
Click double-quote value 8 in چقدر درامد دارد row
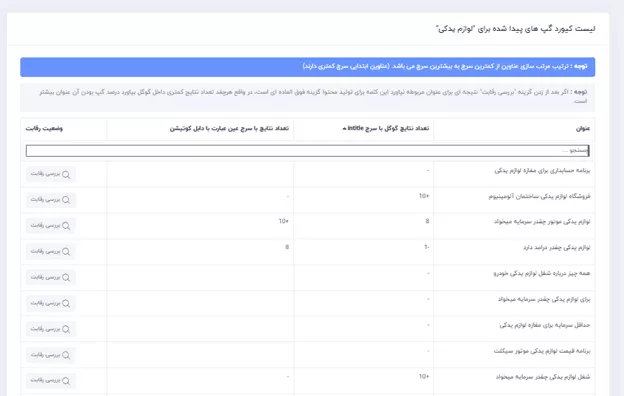click(x=287, y=247)
